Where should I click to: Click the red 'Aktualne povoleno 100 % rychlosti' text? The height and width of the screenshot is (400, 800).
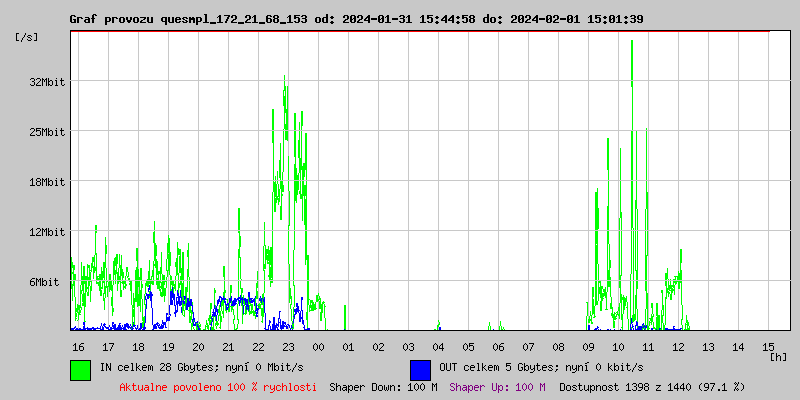pyautogui.click(x=218, y=387)
